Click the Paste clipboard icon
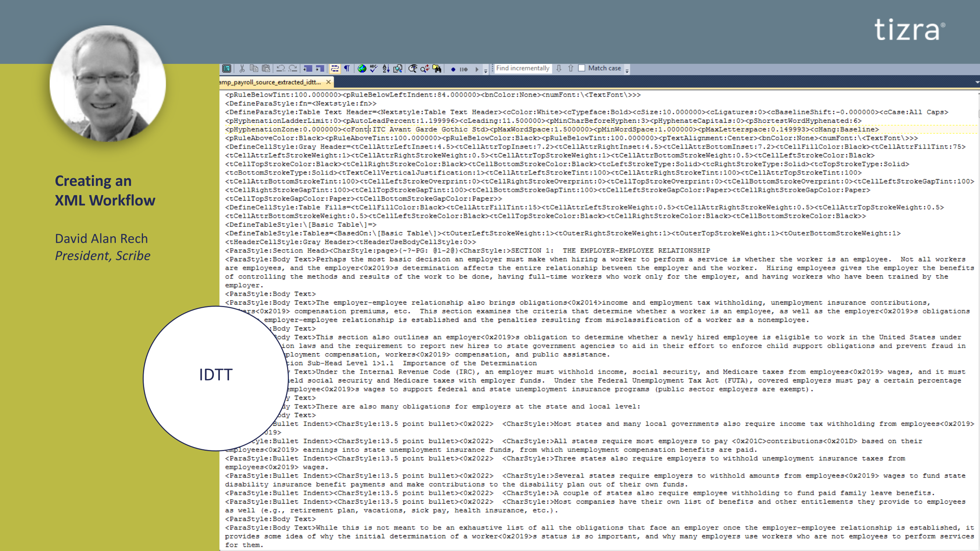 (266, 68)
